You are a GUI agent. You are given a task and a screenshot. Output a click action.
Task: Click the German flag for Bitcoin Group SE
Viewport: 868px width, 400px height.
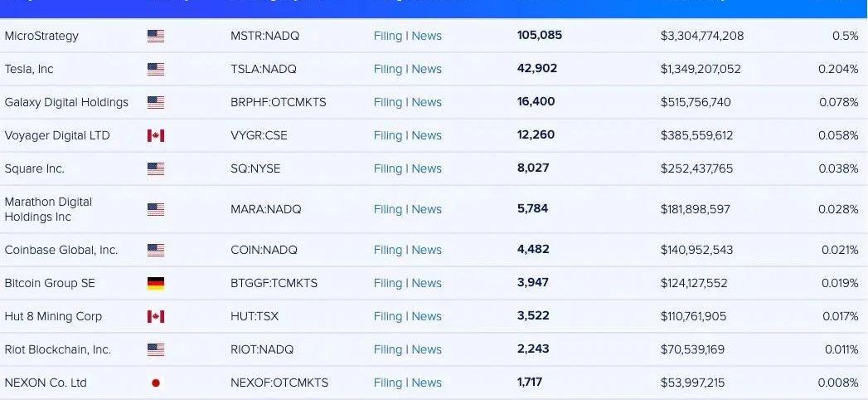coord(156,283)
